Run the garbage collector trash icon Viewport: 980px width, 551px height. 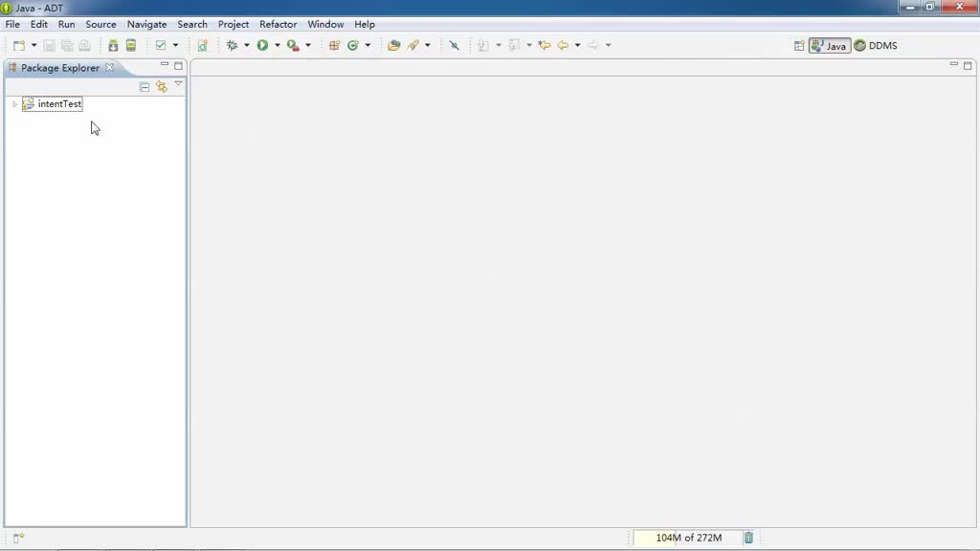point(748,538)
